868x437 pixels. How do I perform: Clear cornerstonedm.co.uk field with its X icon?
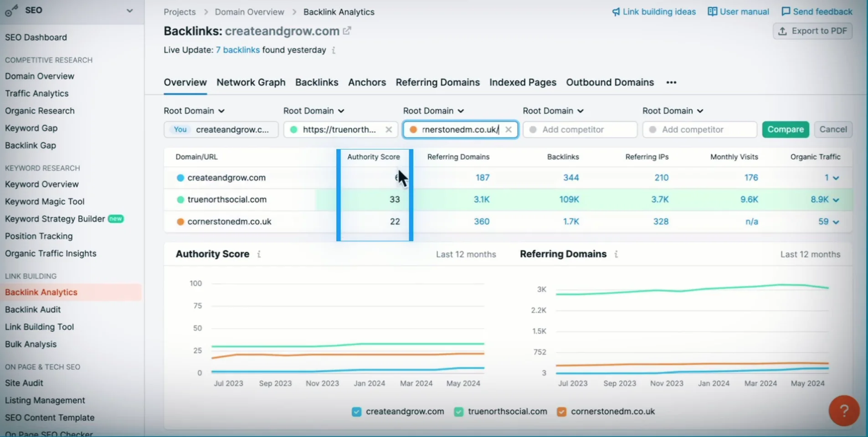point(508,129)
